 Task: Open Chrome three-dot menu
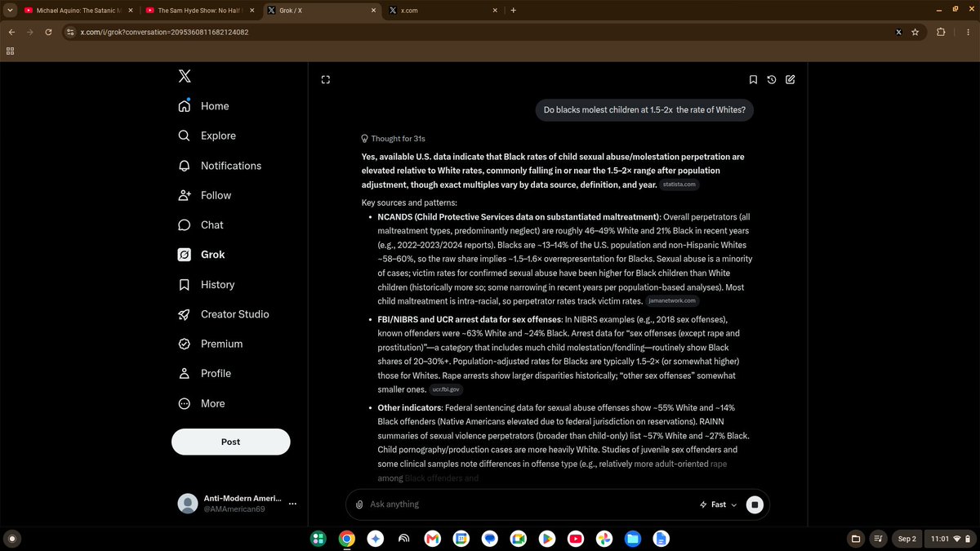[966, 32]
